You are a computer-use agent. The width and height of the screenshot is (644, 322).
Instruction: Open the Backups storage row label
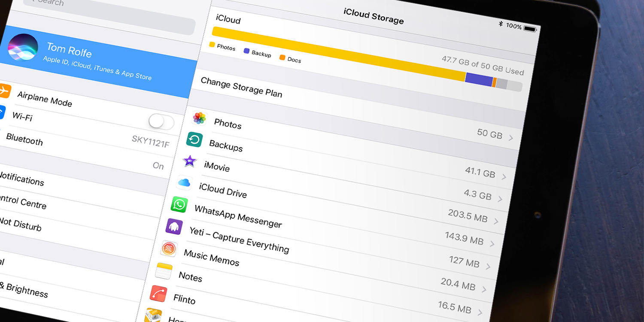pos(226,146)
